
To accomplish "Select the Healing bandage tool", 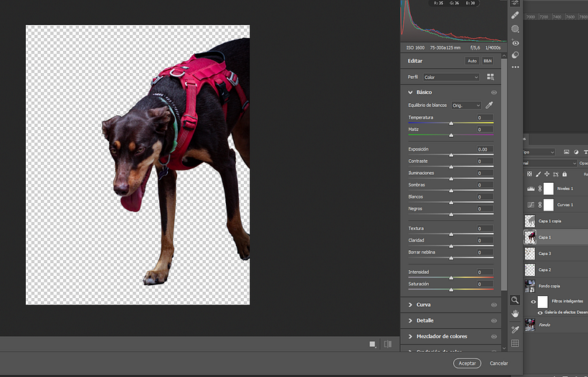I will [515, 15].
